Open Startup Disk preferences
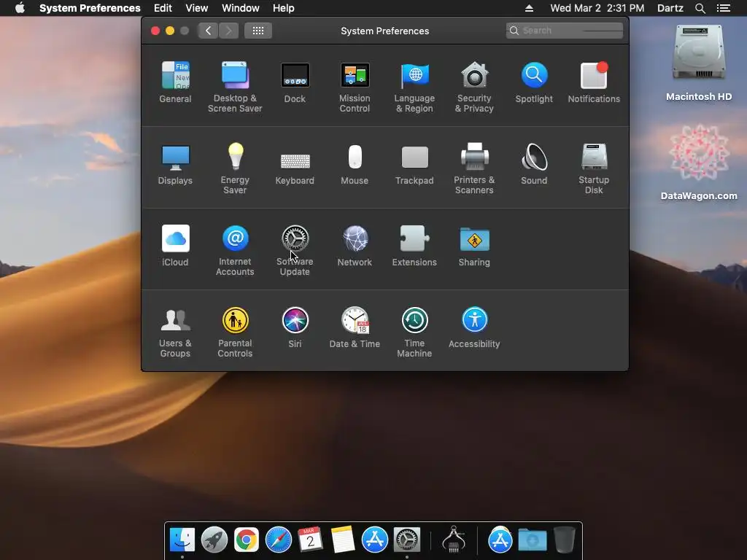747x560 pixels. (594, 168)
